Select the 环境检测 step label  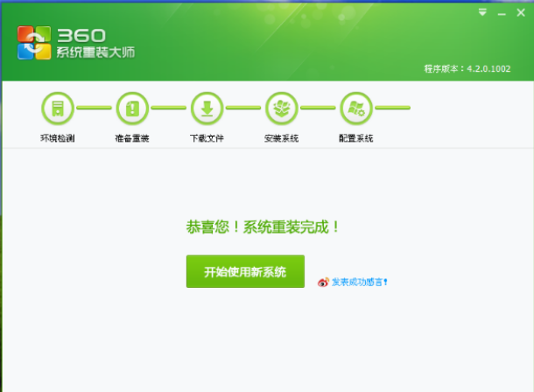coord(58,138)
